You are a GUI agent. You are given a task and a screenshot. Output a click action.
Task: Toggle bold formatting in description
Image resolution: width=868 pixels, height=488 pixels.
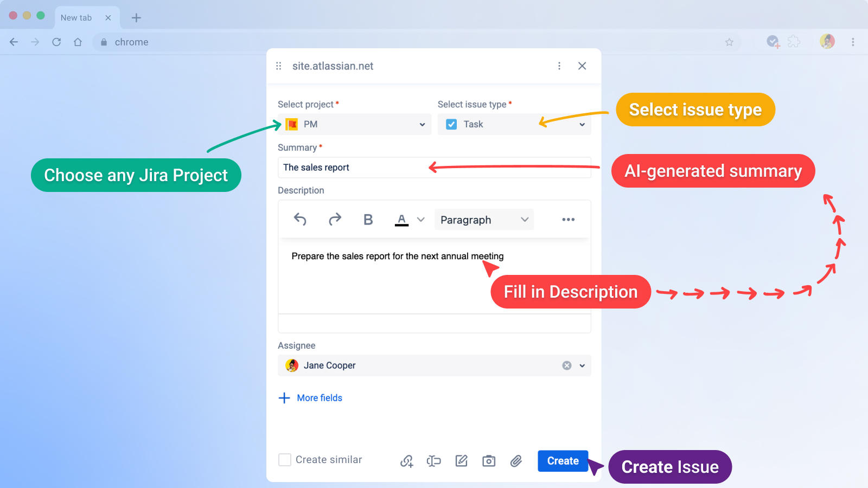(368, 220)
